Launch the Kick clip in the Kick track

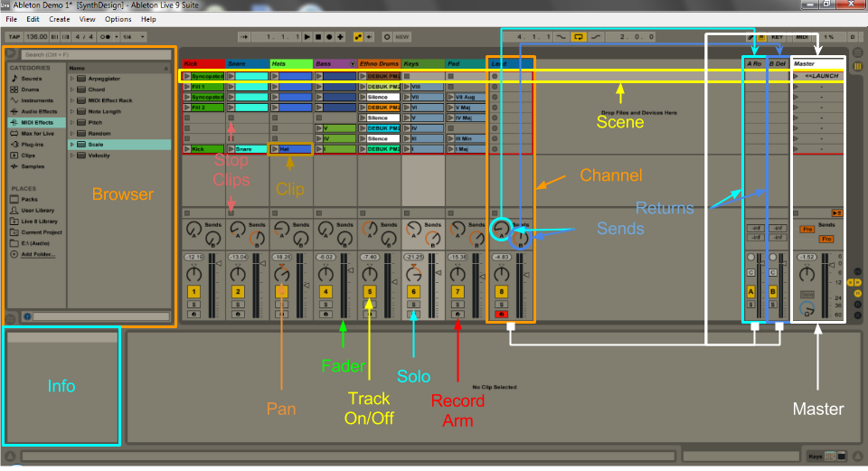(x=187, y=149)
